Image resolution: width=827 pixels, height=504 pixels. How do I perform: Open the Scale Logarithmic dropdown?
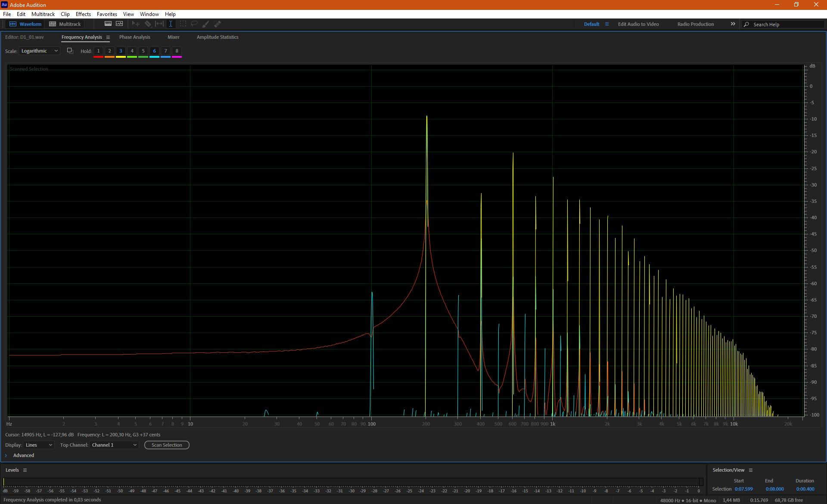39,51
